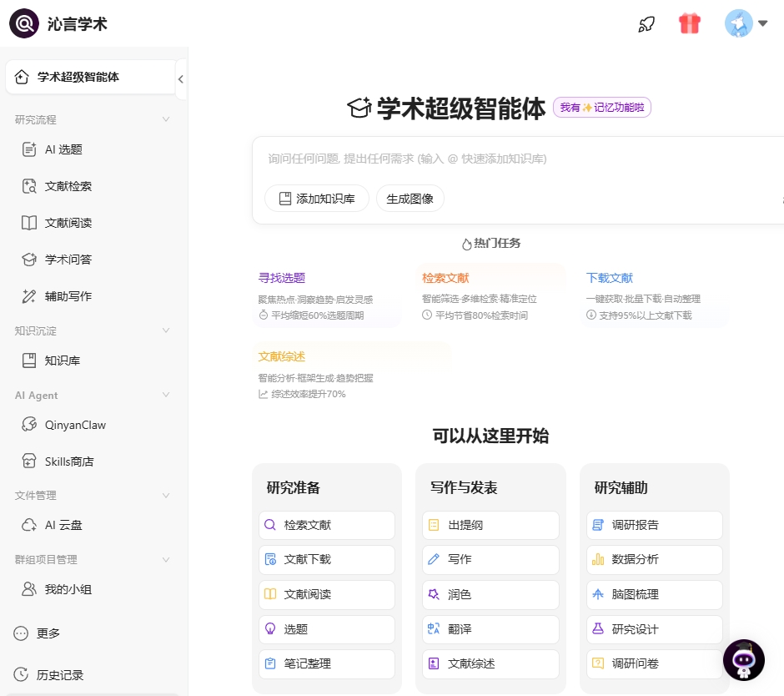784x696 pixels.
Task: Open QinyanClaw agent in the sidebar
Action: point(74,425)
